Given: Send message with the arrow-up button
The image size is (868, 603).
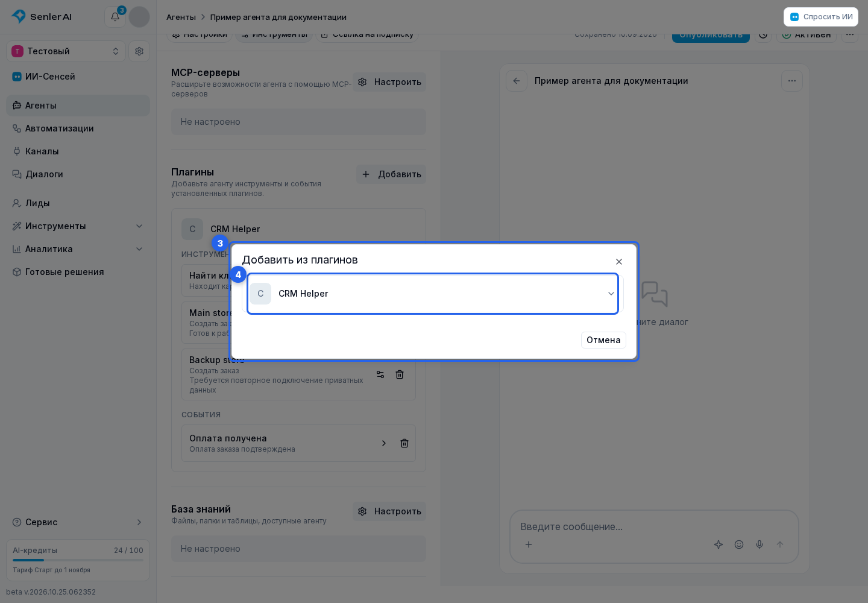Looking at the screenshot, I should 780,545.
